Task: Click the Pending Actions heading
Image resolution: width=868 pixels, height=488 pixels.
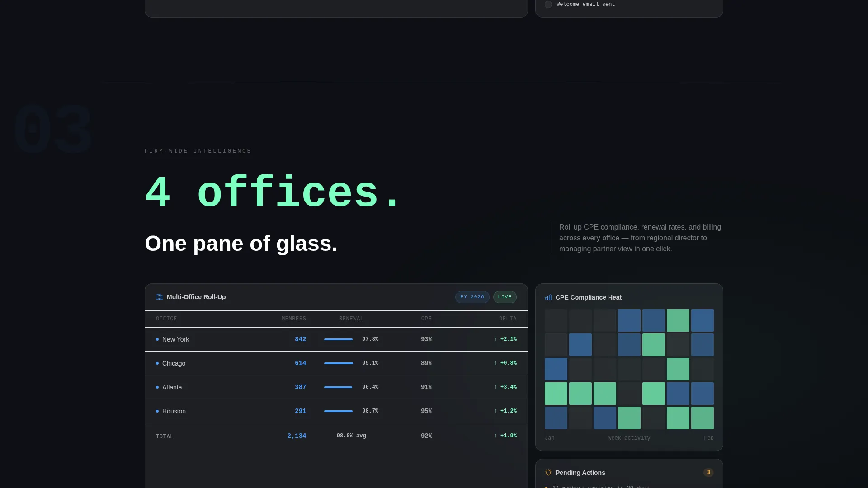Action: click(580, 473)
